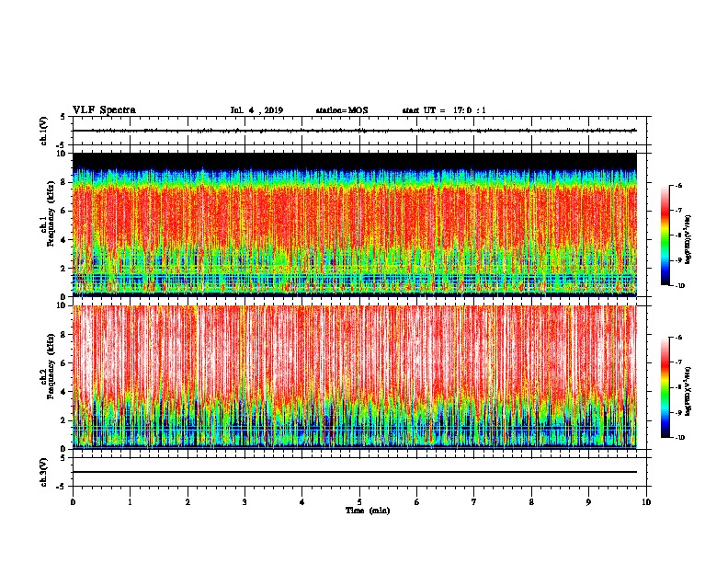Image resolution: width=728 pixels, height=563 pixels.
Task: Click the ch.2 frequency tick label "4"
Action: point(63,392)
